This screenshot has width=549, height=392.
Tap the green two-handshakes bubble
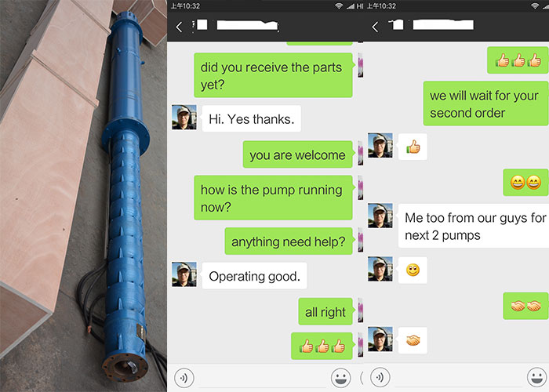point(525,306)
